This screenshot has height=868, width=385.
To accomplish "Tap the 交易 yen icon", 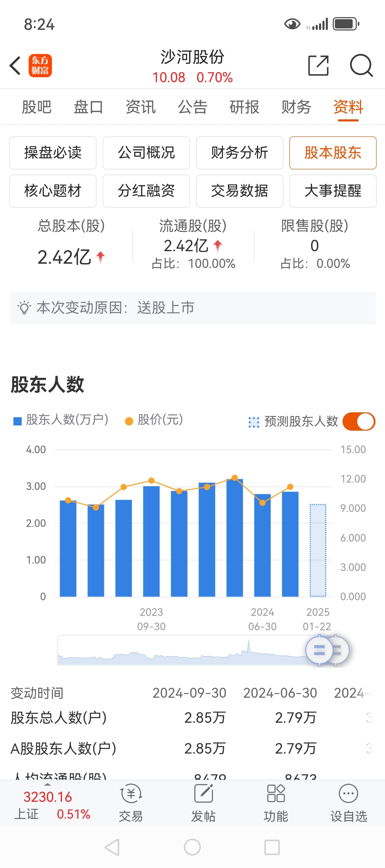I will [131, 794].
